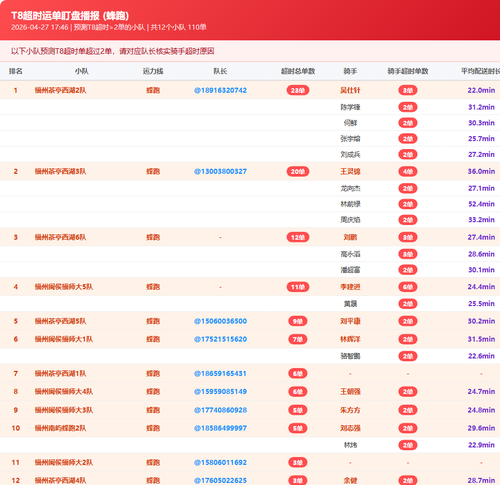
Task: Click the 28.6min average delivery time
Action: point(481,254)
